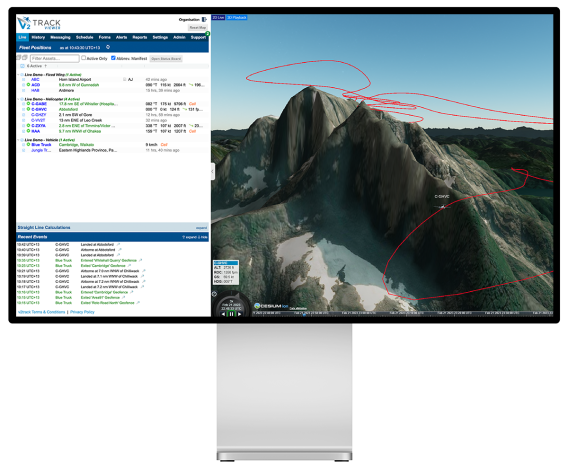Open the Blue Truck asset link
The width and height of the screenshot is (568, 469).
(41, 145)
